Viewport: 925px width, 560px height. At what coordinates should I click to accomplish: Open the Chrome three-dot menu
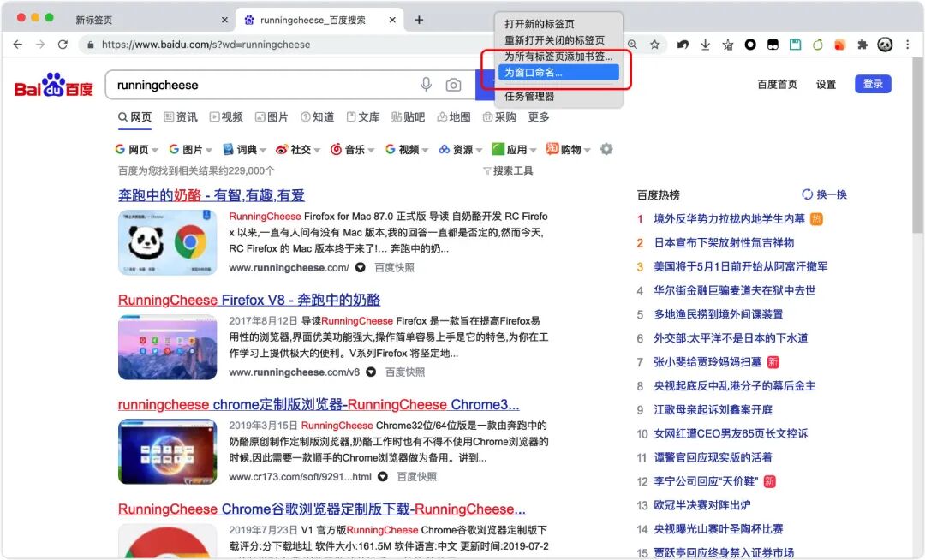908,45
